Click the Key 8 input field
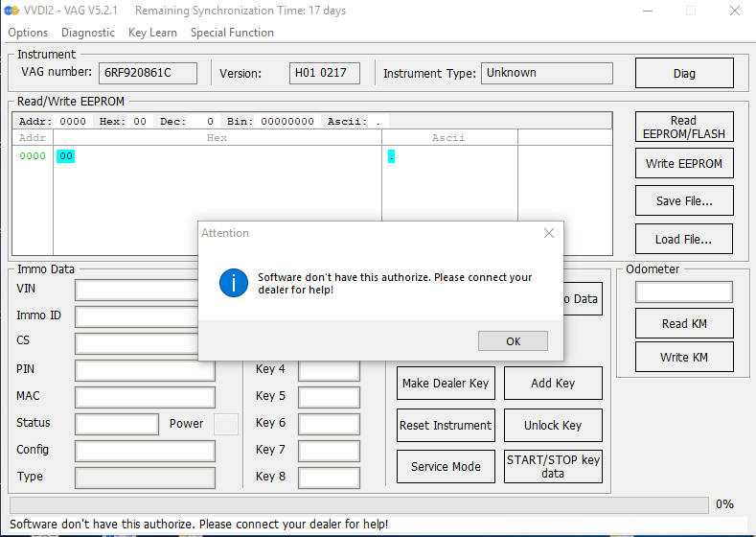Image resolution: width=756 pixels, height=537 pixels. [x=329, y=479]
